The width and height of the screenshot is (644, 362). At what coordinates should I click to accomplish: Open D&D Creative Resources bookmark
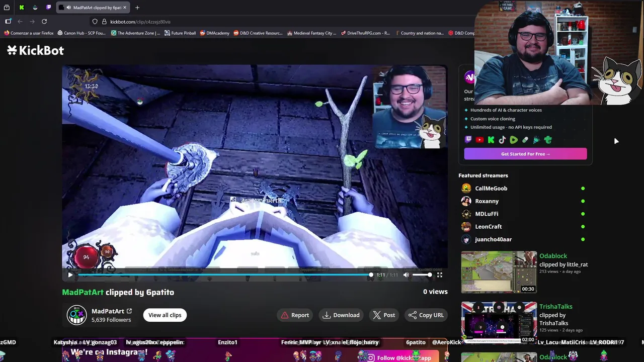click(x=258, y=33)
